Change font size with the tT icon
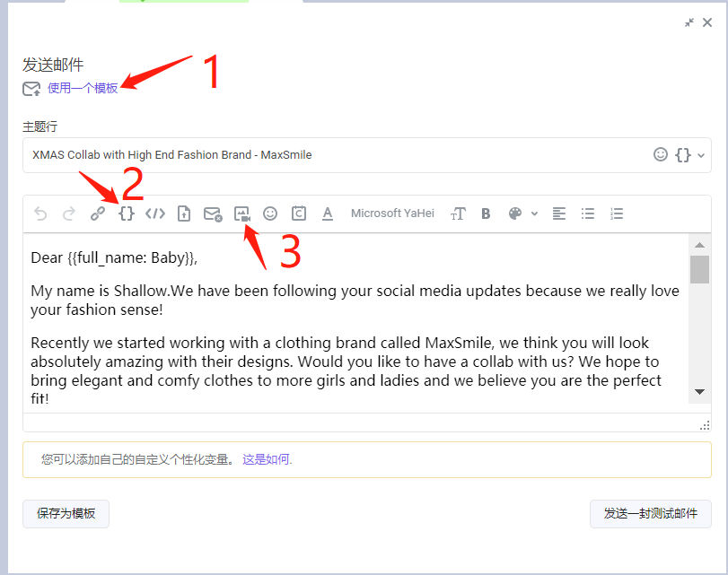Image resolution: width=728 pixels, height=575 pixels. coord(458,213)
